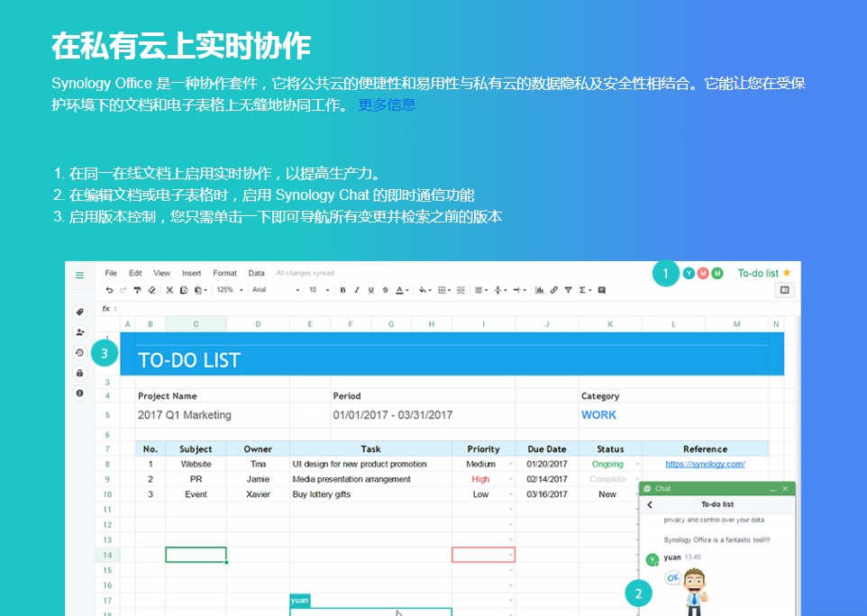The height and width of the screenshot is (616, 867).
Task: Open the 125% zoom dropdown
Action: [230, 290]
